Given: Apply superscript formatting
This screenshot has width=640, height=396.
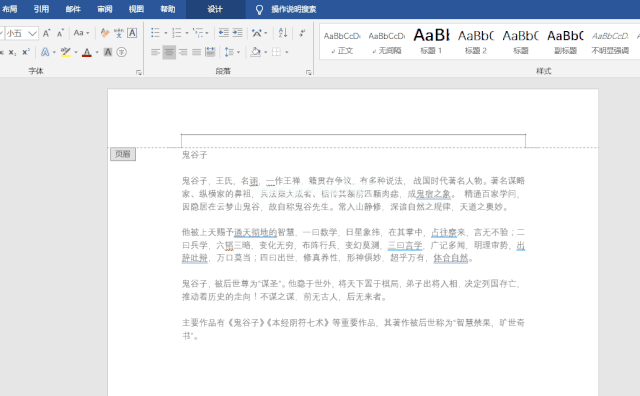Looking at the screenshot, I should coord(26,52).
